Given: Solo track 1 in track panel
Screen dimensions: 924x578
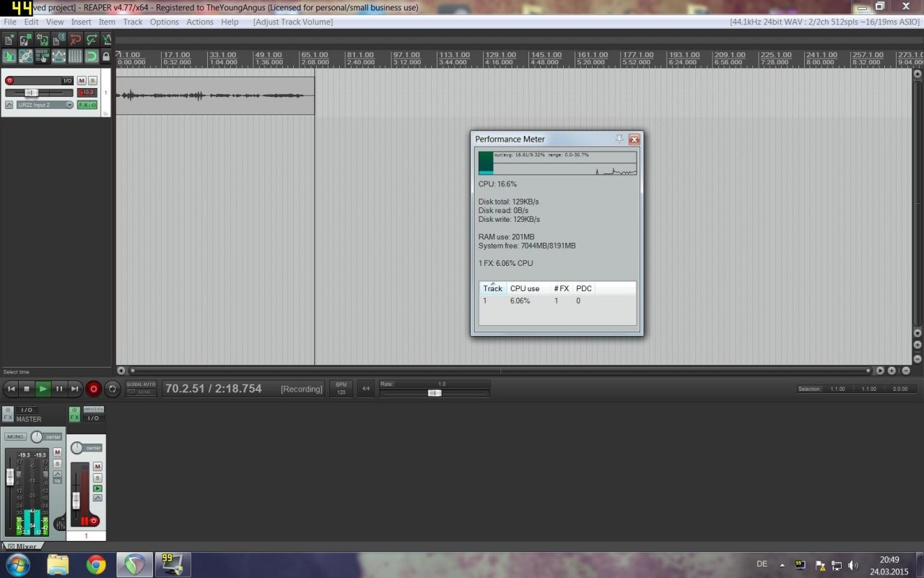Looking at the screenshot, I should (x=92, y=81).
